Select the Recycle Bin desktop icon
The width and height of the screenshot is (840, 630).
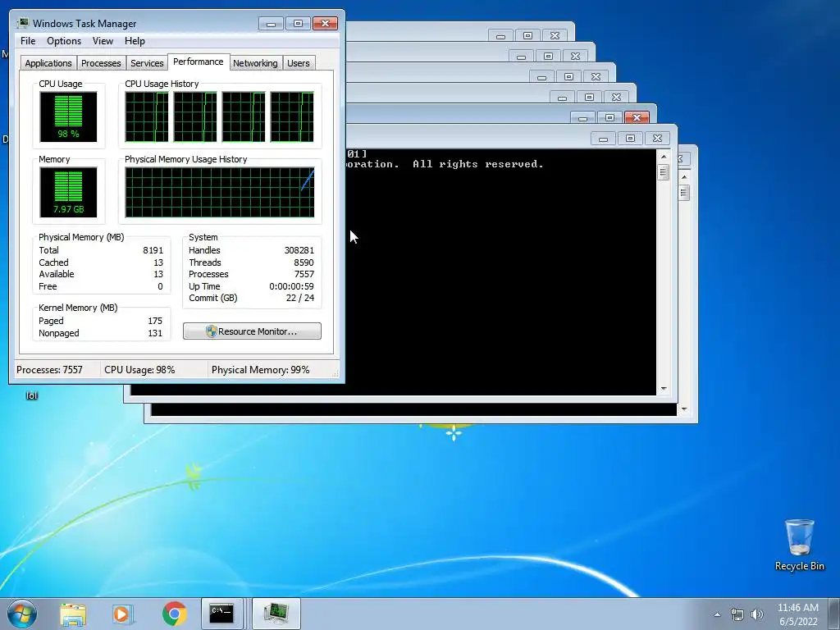(799, 545)
